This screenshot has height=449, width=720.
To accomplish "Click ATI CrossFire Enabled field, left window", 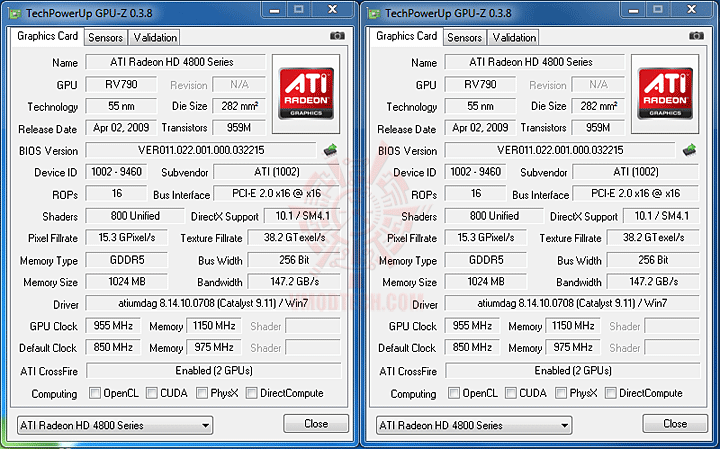I will [x=214, y=370].
